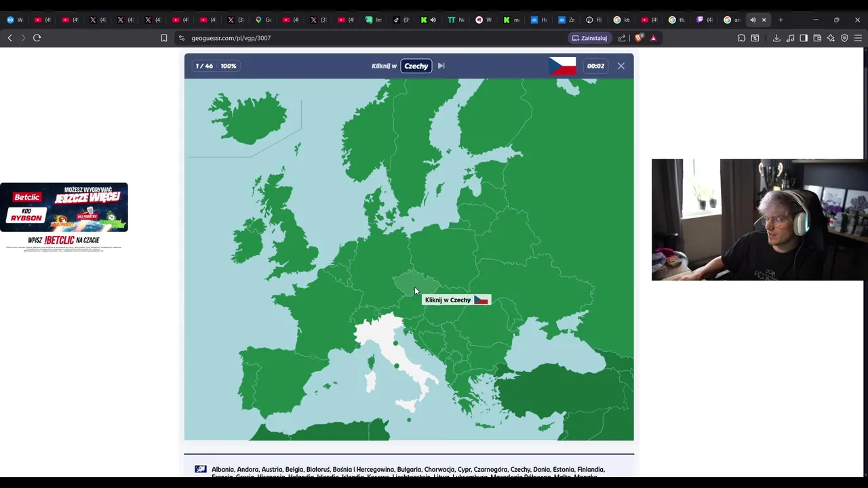The image size is (868, 488).
Task: Switch to the Google Maps tab
Action: click(262, 20)
